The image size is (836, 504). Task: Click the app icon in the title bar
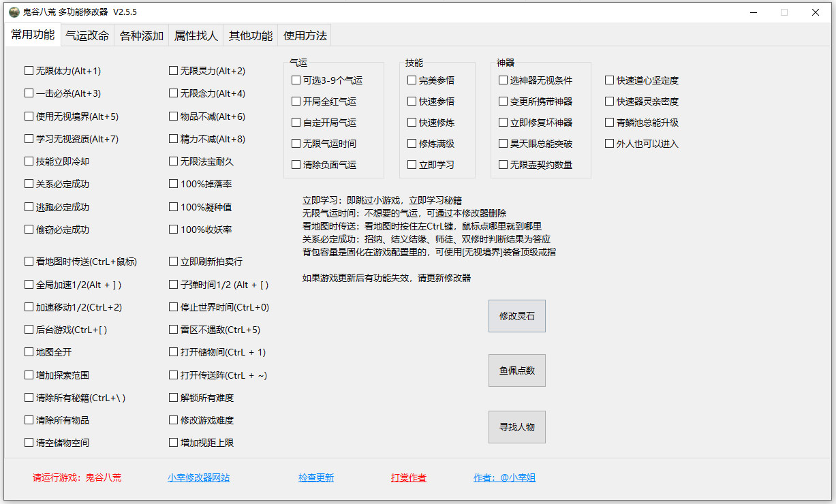[15, 12]
